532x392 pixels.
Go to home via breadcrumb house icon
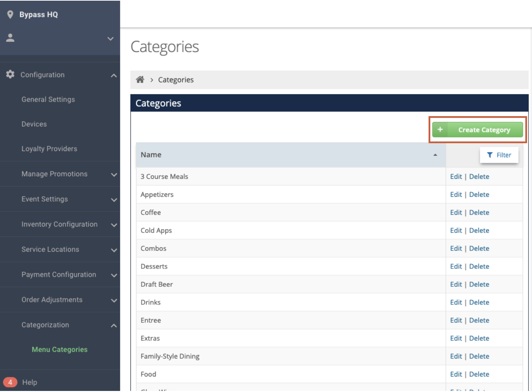coord(140,80)
